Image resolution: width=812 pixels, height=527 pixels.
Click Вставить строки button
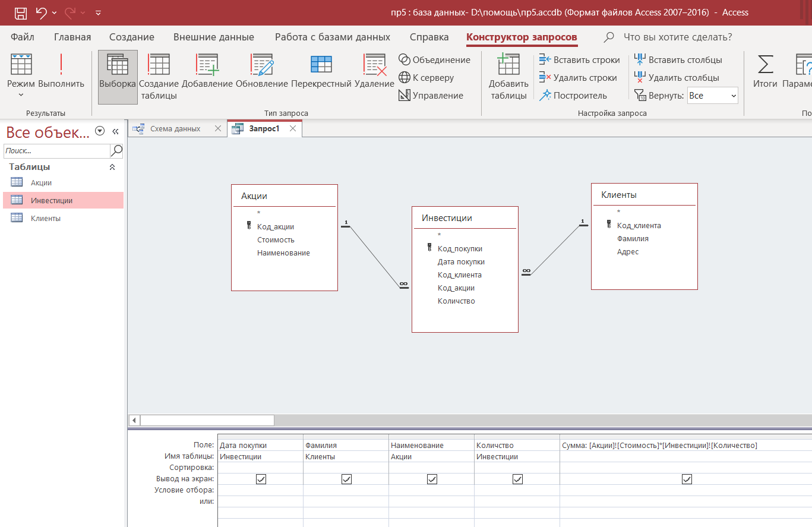[579, 59]
